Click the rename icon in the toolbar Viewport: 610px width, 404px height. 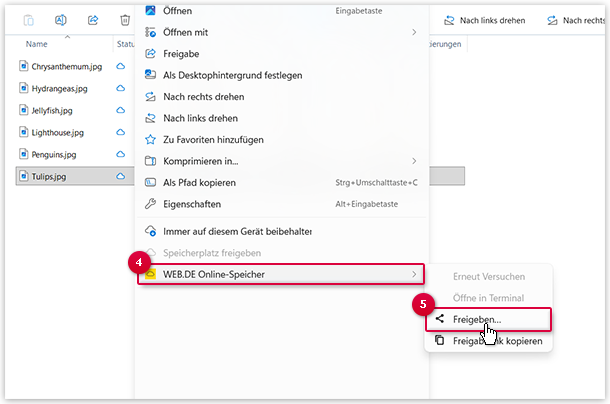[61, 20]
